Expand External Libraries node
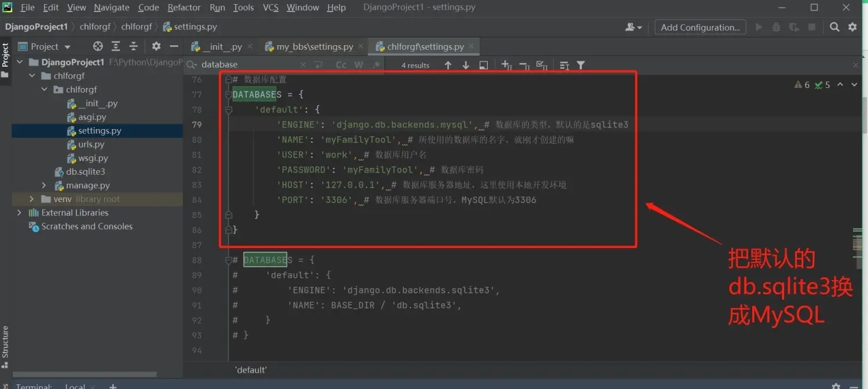 click(x=20, y=213)
